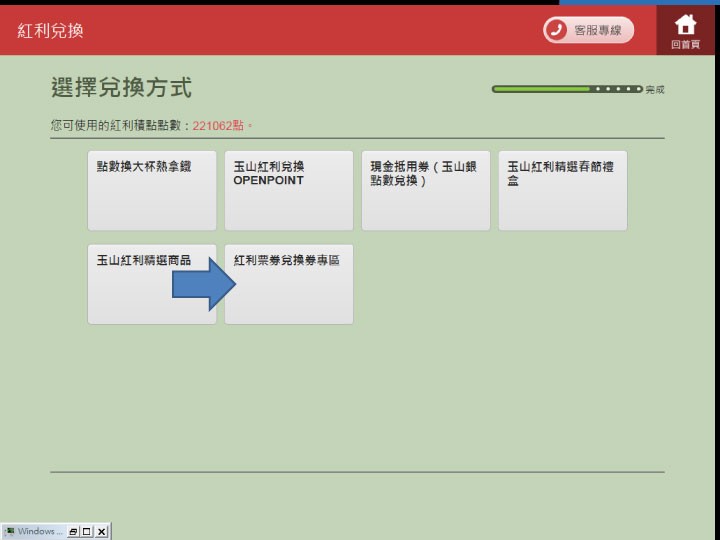The image size is (720, 540).
Task: Choose 紅利票券兌換券專區 tile
Action: point(289,284)
